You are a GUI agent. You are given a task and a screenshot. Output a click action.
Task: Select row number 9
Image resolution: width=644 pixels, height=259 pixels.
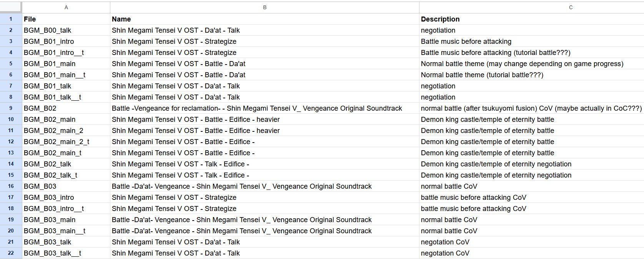tap(11, 108)
